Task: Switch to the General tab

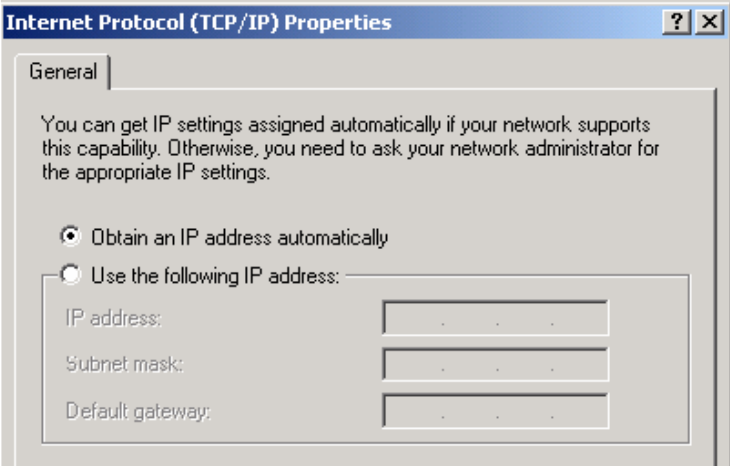Action: [63, 72]
